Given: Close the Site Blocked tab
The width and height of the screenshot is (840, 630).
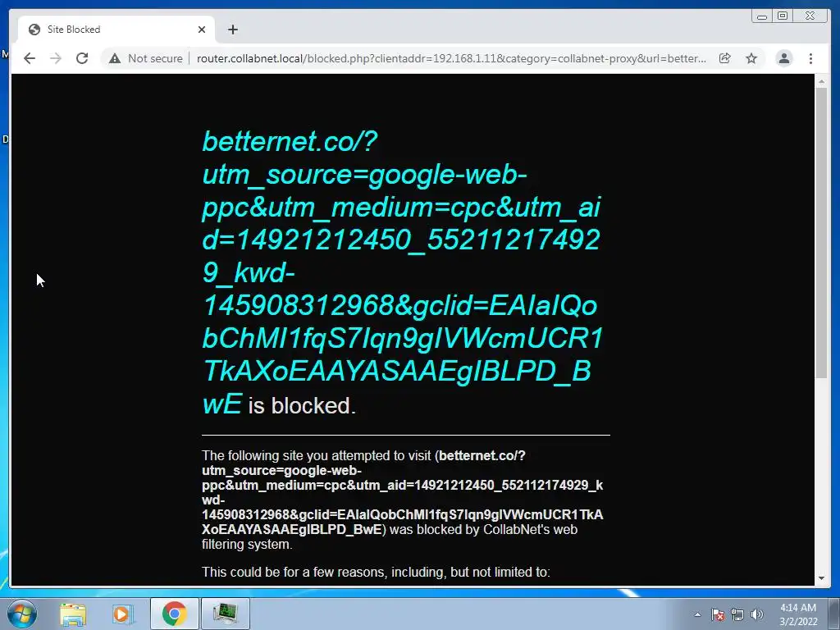Looking at the screenshot, I should 202,30.
